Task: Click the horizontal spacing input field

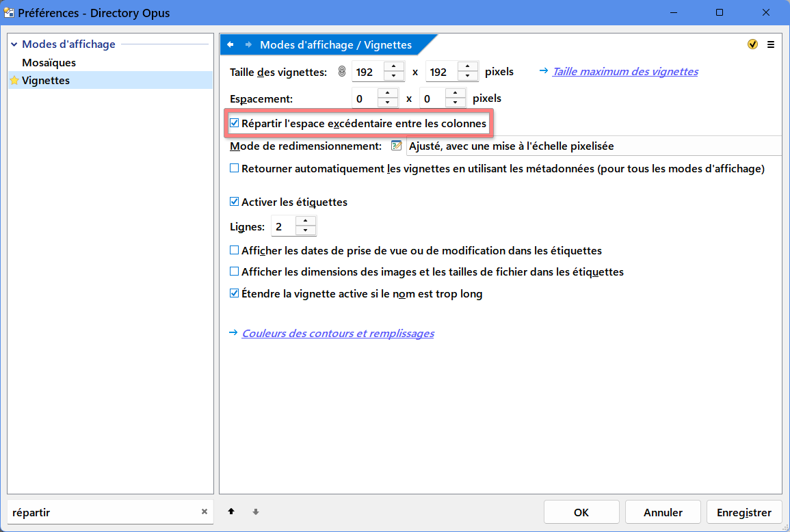Action: 365,98
